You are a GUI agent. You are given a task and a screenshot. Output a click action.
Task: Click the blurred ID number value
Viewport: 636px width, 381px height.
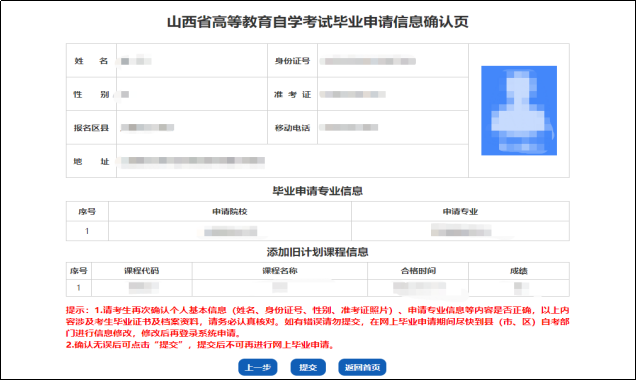coord(367,61)
